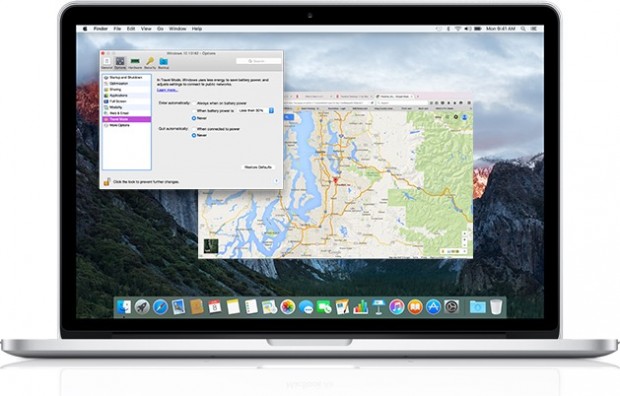Open the Window menu
The image size is (620, 396).
pos(178,29)
